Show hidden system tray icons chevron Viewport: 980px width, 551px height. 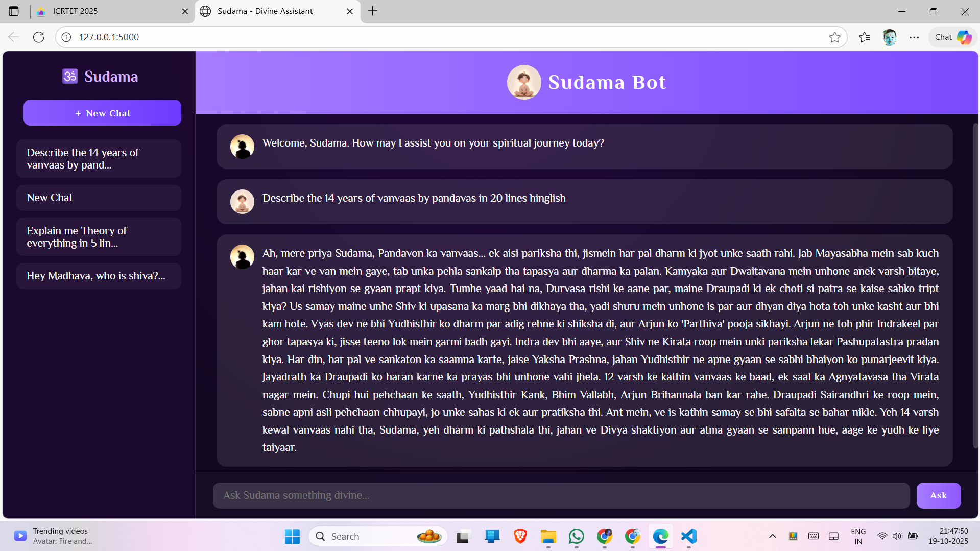click(772, 536)
